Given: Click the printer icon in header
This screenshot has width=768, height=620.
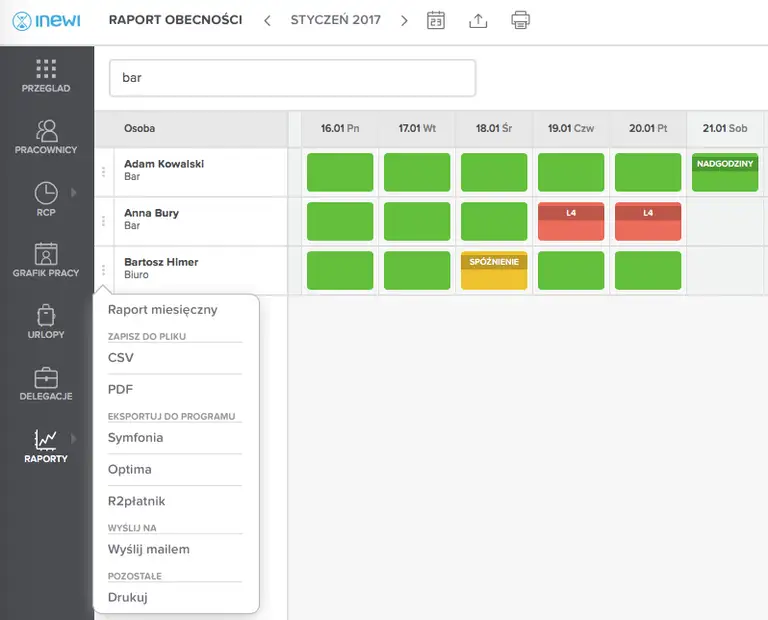Looking at the screenshot, I should [x=520, y=20].
